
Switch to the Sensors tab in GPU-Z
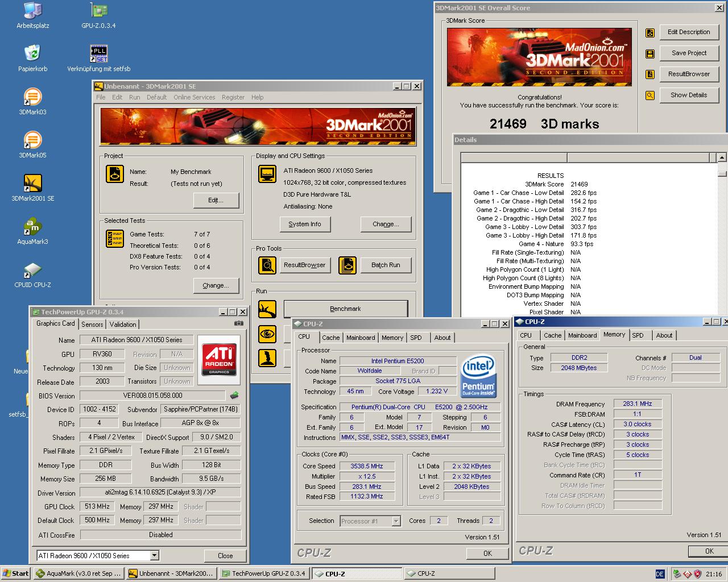(92, 325)
